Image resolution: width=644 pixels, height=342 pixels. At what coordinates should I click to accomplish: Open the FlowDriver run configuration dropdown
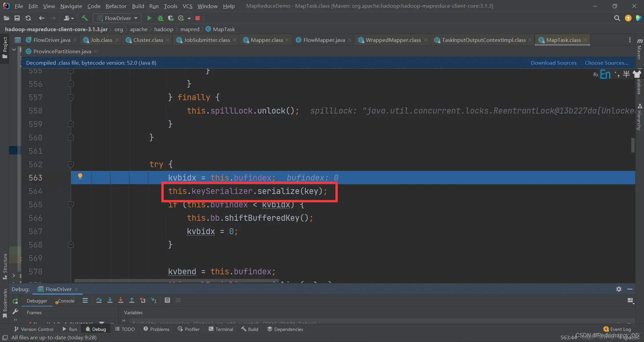pos(117,18)
